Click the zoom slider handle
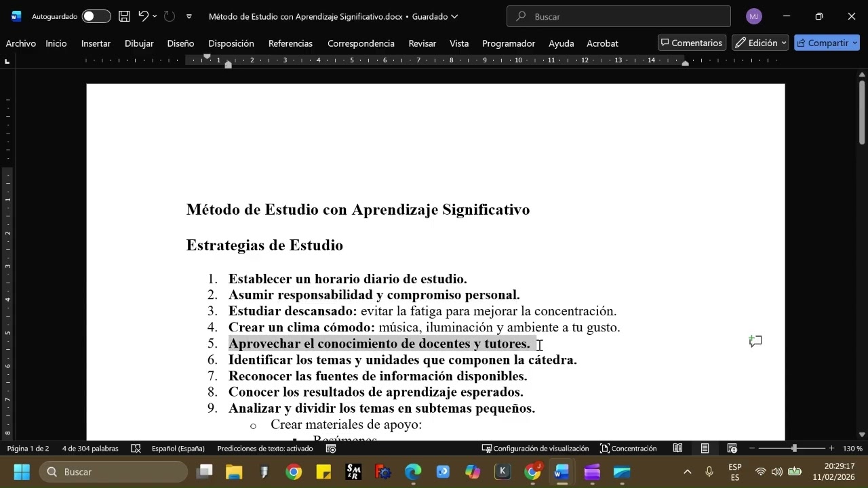 (x=794, y=449)
